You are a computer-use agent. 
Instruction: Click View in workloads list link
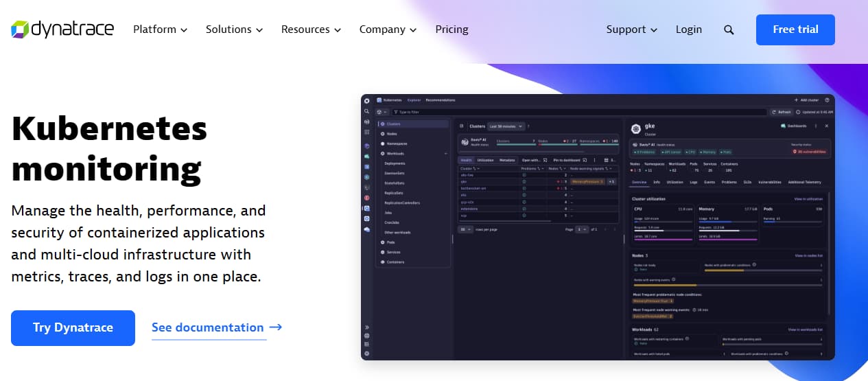(806, 330)
